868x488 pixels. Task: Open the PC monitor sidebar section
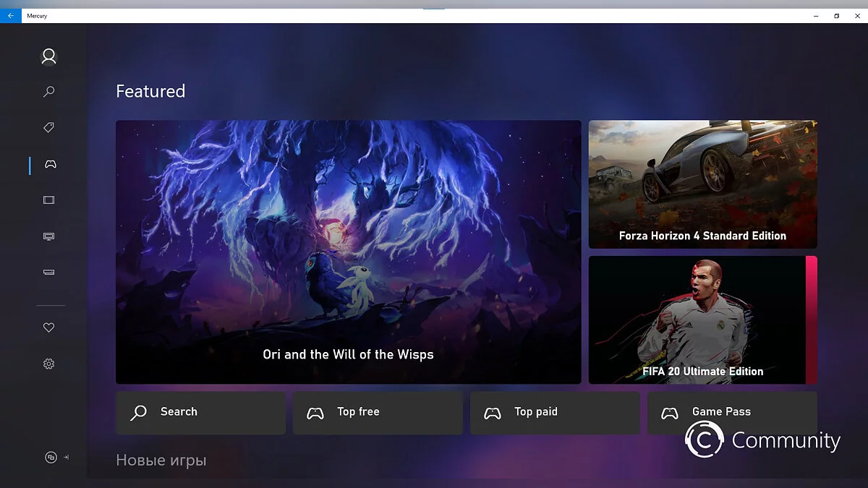click(48, 236)
